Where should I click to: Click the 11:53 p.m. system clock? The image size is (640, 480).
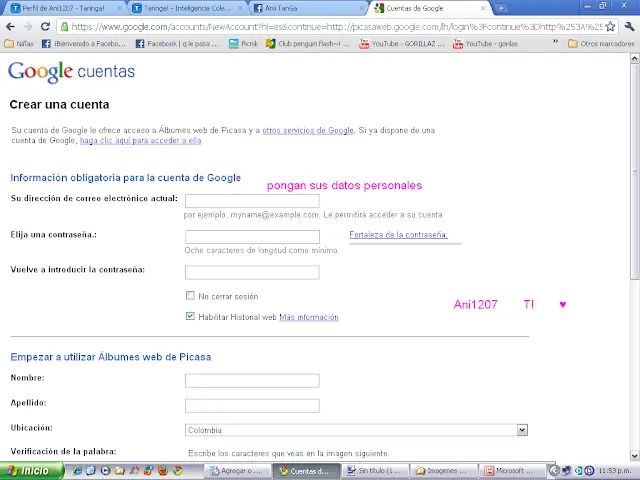click(x=615, y=471)
